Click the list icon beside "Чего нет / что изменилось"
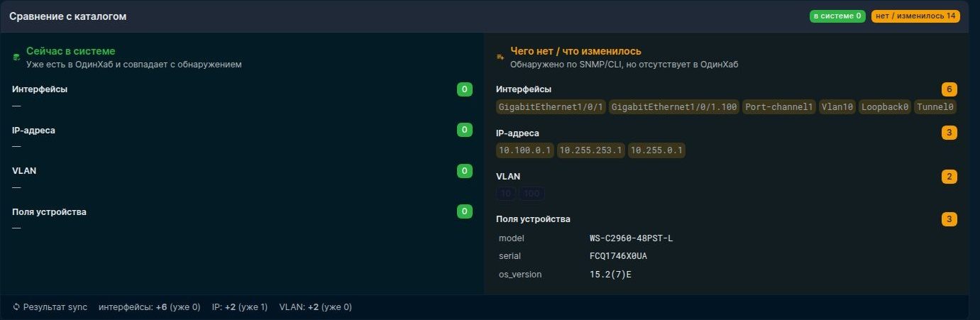The height and width of the screenshot is (320, 980). (x=500, y=57)
